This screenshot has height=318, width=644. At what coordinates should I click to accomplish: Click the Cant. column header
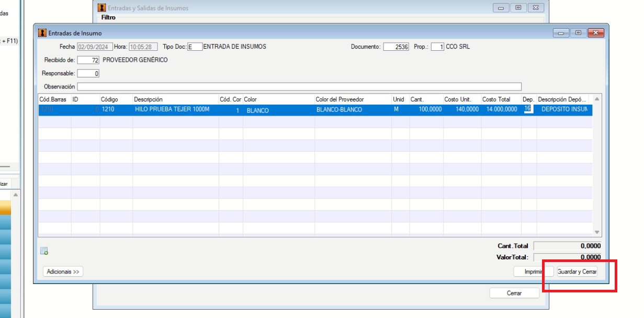point(426,99)
